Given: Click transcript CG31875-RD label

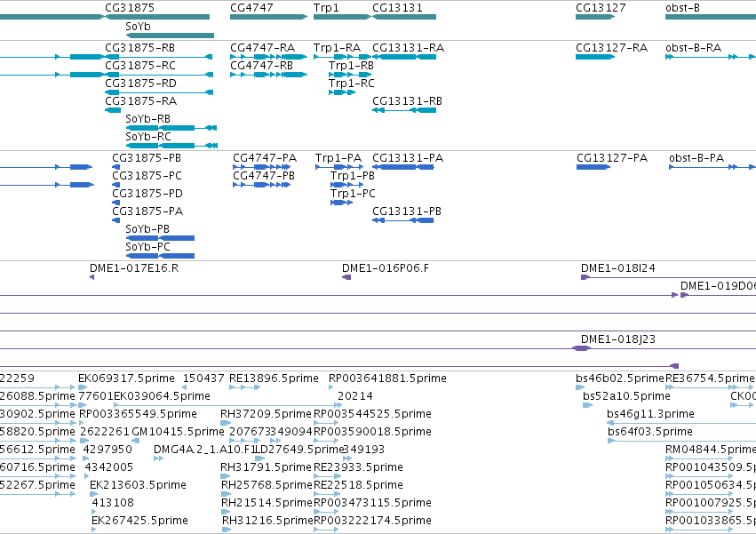Looking at the screenshot, I should pos(140,84).
